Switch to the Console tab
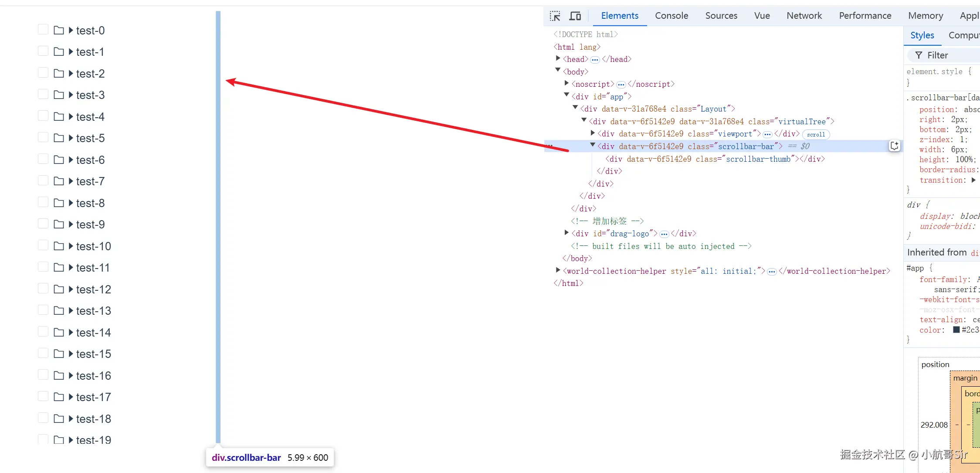This screenshot has height=473, width=980. click(x=671, y=16)
